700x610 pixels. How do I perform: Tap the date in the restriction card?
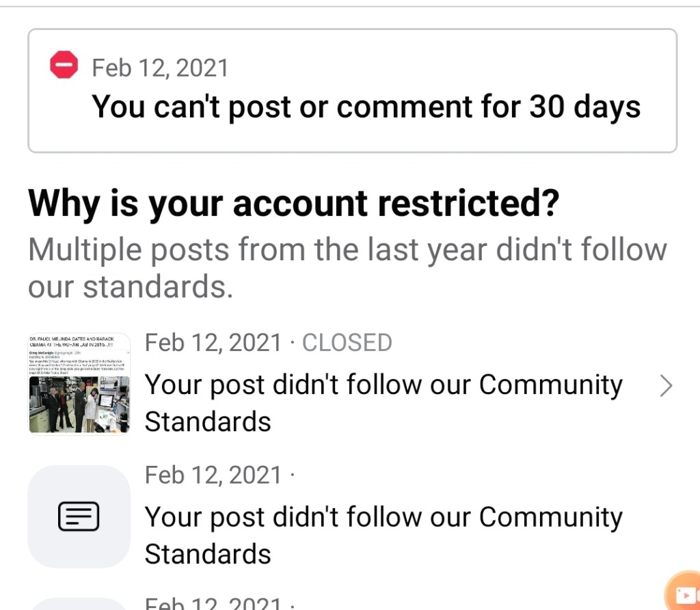[160, 68]
